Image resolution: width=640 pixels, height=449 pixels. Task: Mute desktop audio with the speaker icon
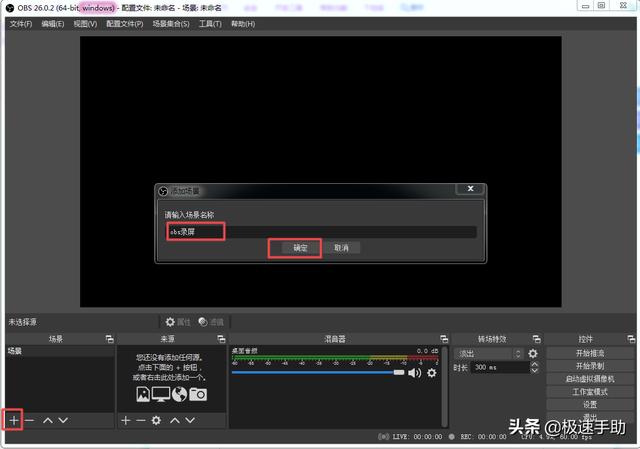coord(414,373)
